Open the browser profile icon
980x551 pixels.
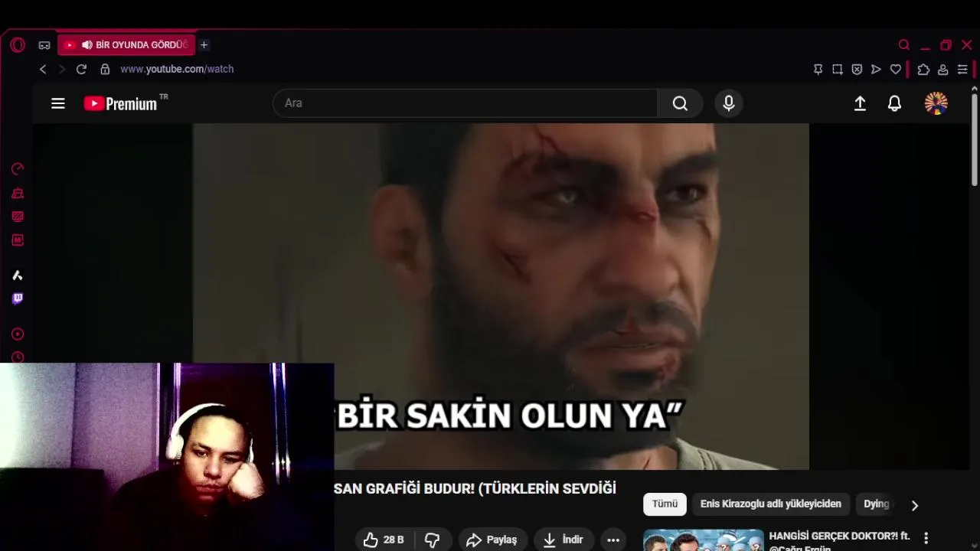(943, 70)
